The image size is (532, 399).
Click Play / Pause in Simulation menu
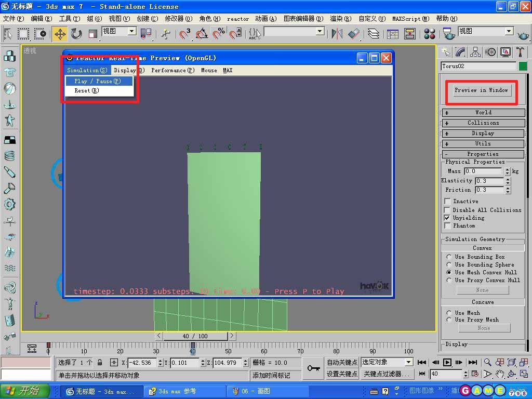pyautogui.click(x=99, y=81)
